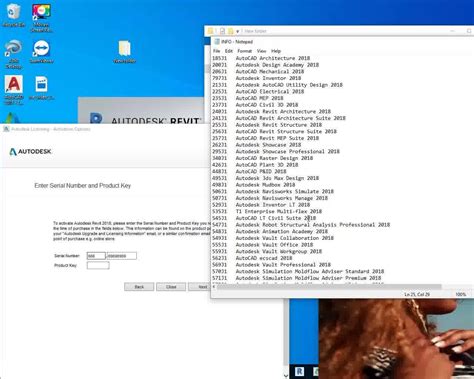Open the View menu in Notepad

(x=261, y=51)
